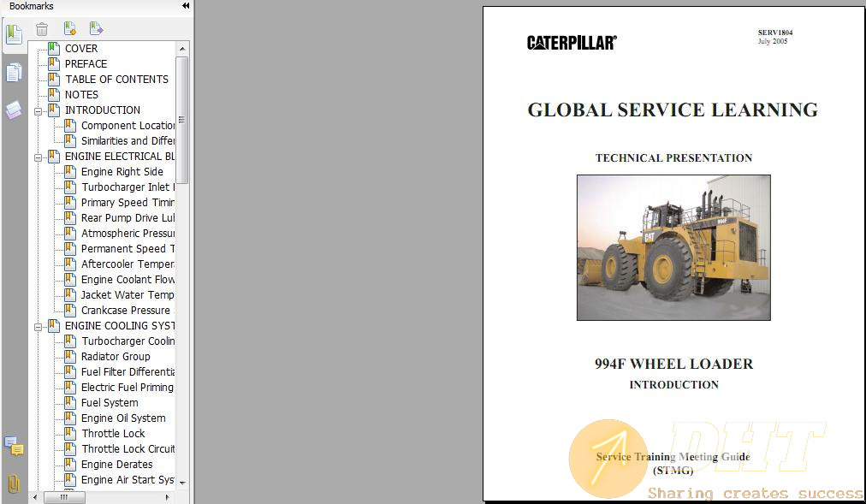
Task: Go to Fuel System bookmark
Action: click(x=110, y=404)
